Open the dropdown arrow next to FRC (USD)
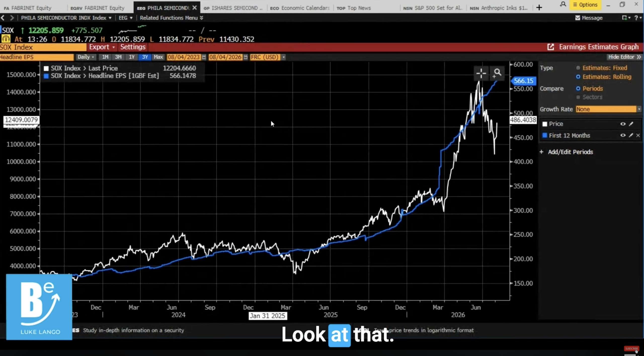The height and width of the screenshot is (356, 644). [284, 57]
